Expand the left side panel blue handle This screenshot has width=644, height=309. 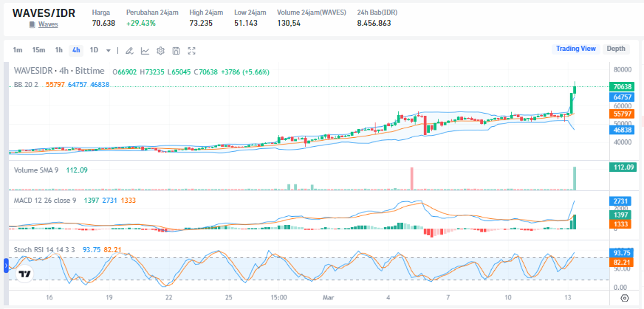point(6,266)
